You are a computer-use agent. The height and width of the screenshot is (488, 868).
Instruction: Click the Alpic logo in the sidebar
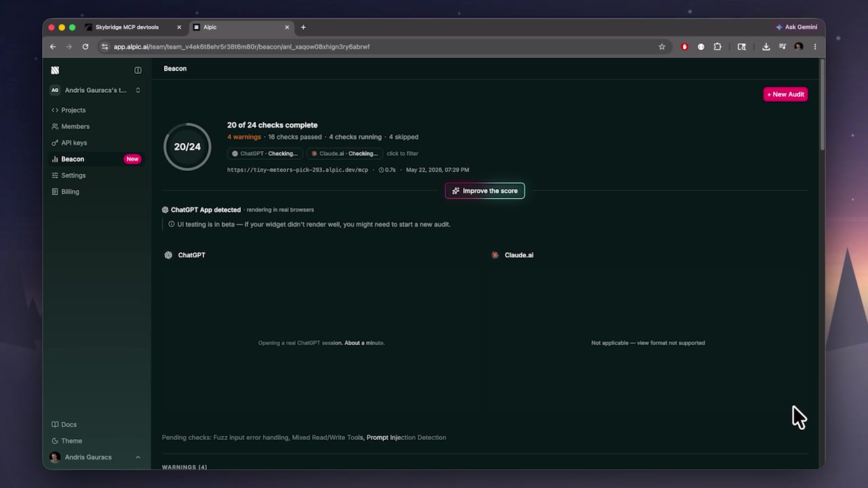coord(55,70)
